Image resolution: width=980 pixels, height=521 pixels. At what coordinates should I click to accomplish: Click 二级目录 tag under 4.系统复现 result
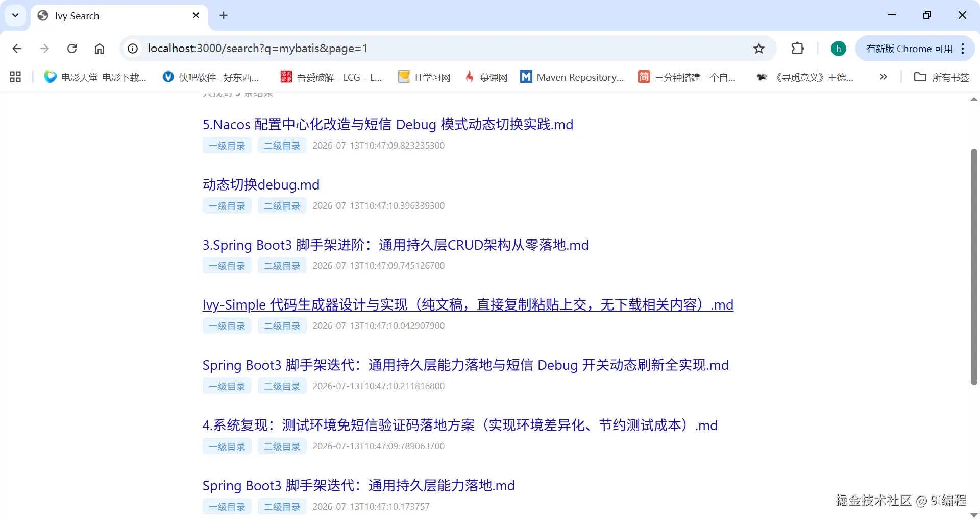[282, 446]
